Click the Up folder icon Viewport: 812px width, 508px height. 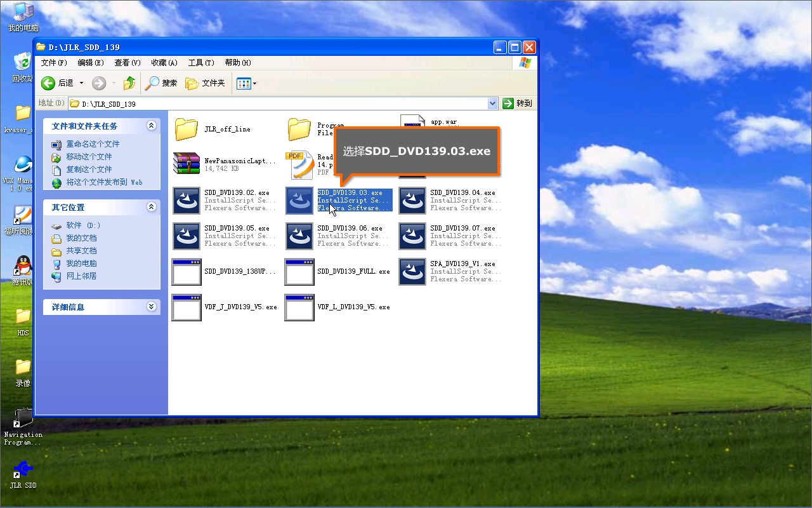[x=129, y=83]
